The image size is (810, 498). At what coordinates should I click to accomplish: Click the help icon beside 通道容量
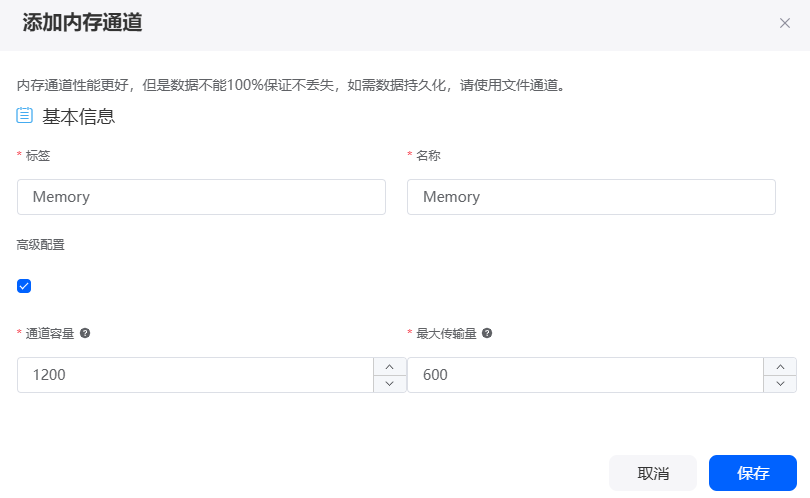(x=85, y=333)
